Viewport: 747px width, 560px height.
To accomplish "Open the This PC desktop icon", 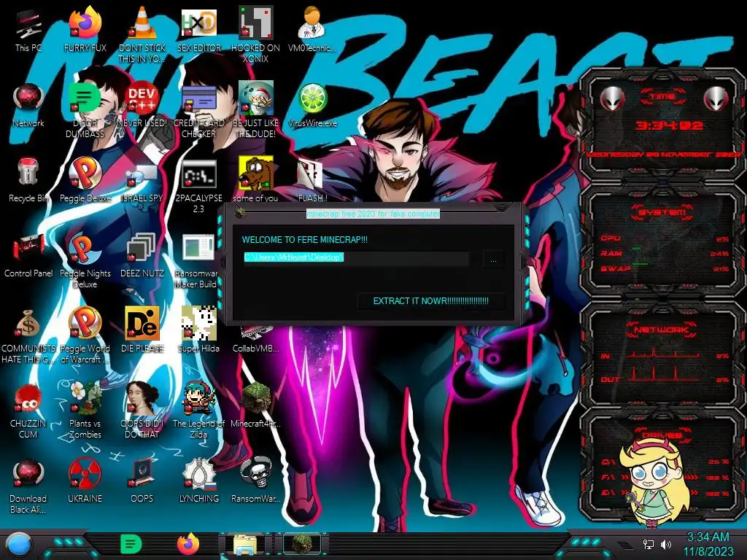I will click(x=28, y=29).
